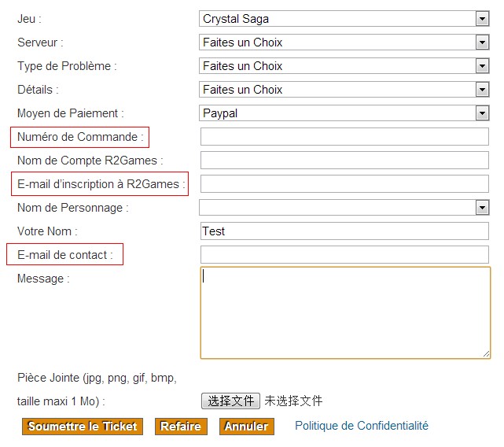Select the Votre Nom field containing Test
The image size is (504, 447).
coord(344,231)
